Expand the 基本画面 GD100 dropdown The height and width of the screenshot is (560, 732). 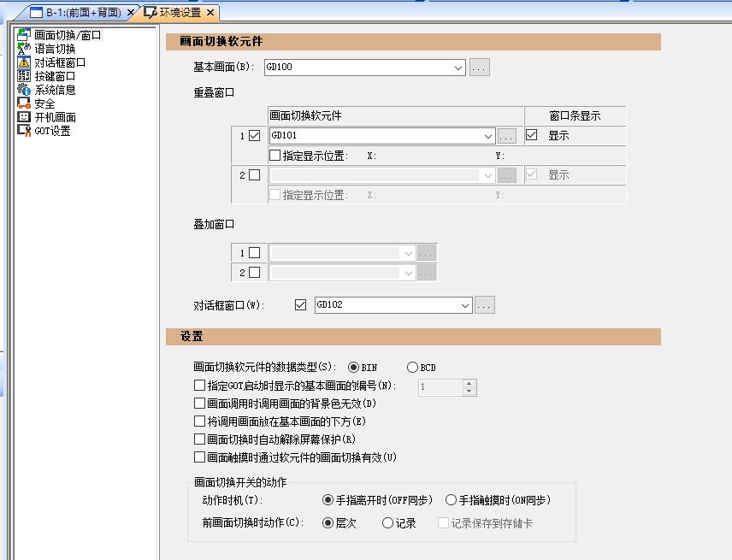458,67
